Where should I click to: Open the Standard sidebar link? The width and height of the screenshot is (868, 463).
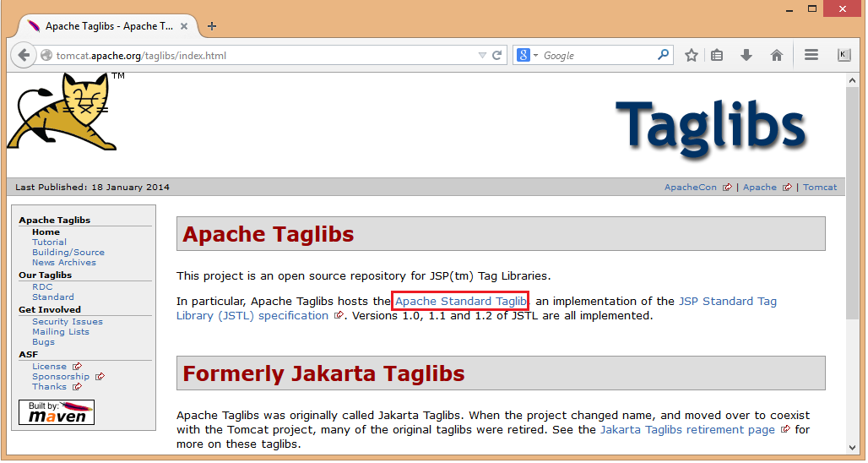click(52, 297)
